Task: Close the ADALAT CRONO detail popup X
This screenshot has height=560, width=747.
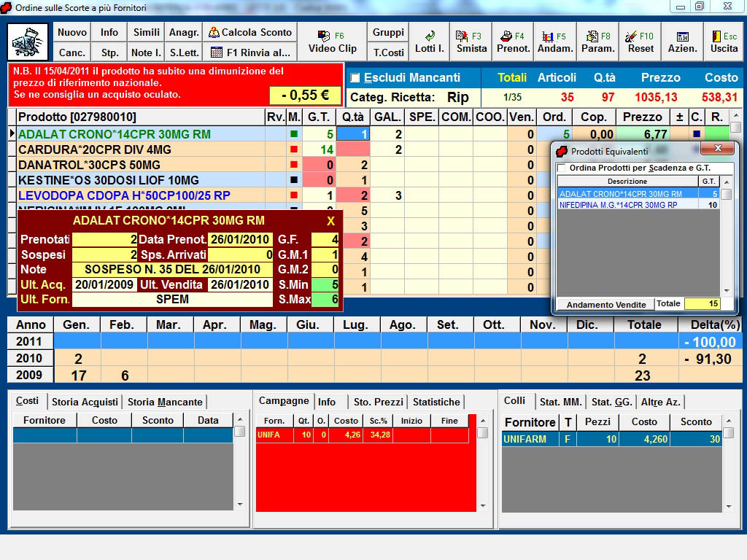Action: pos(330,221)
